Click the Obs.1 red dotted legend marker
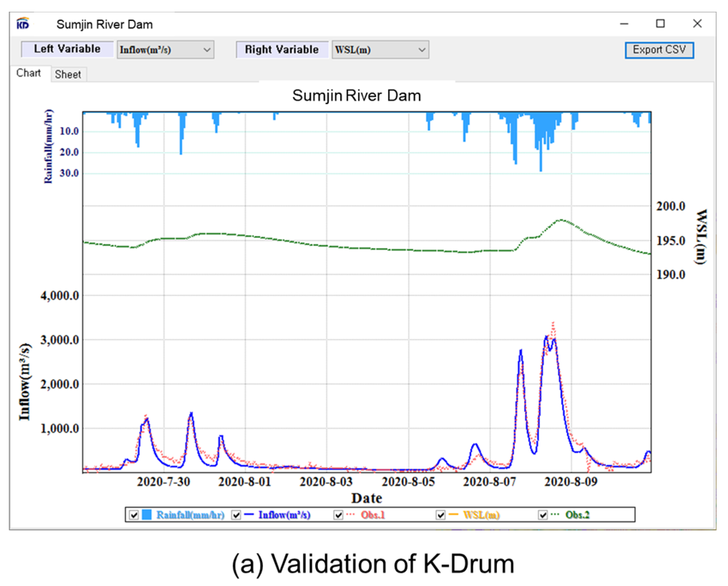Image resolution: width=728 pixels, height=586 pixels. click(351, 515)
